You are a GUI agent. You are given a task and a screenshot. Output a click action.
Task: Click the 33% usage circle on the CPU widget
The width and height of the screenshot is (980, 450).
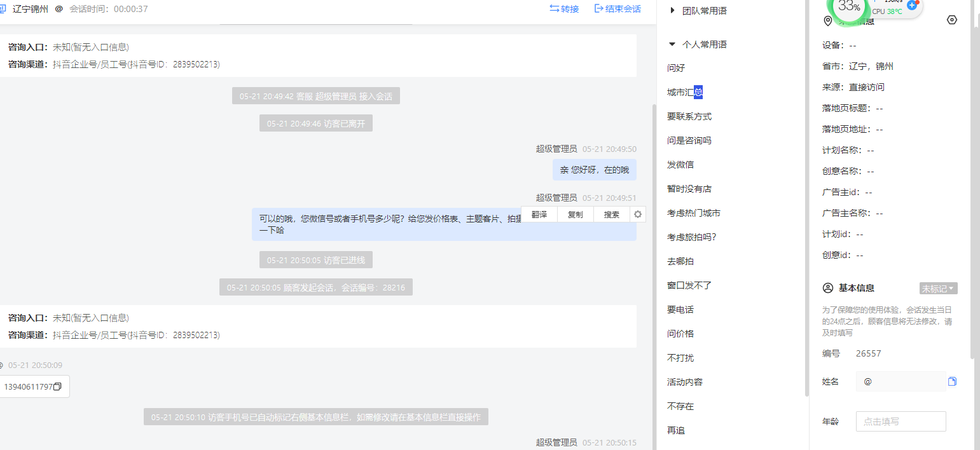[x=849, y=6]
